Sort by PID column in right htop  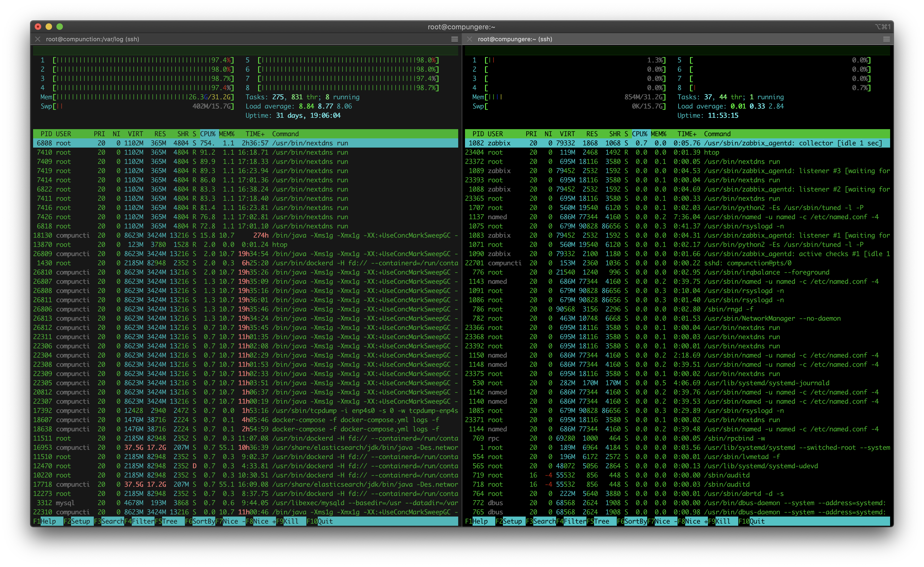tap(478, 134)
